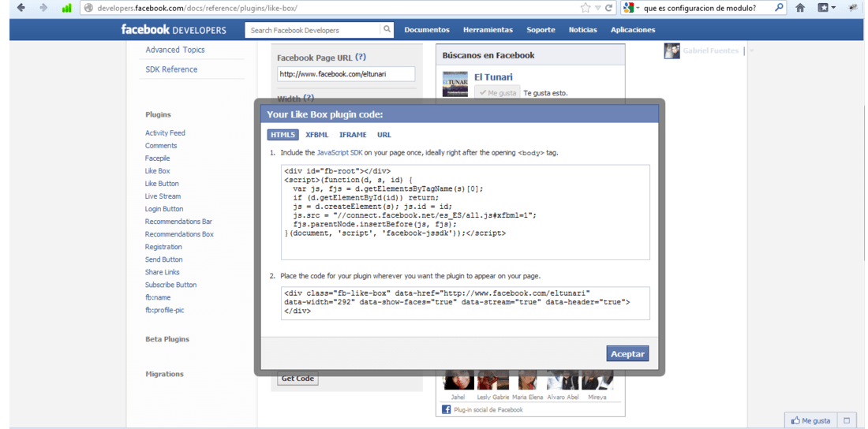Go back with the browser back arrow

click(21, 9)
